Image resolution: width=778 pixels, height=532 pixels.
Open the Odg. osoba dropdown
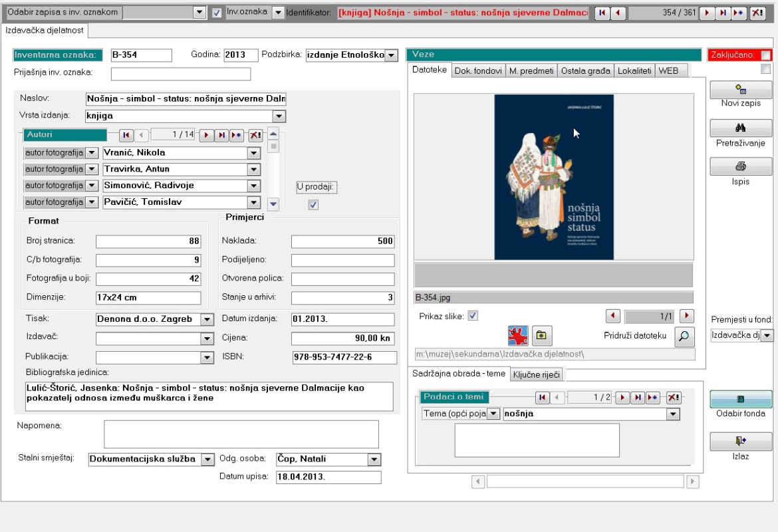click(374, 460)
